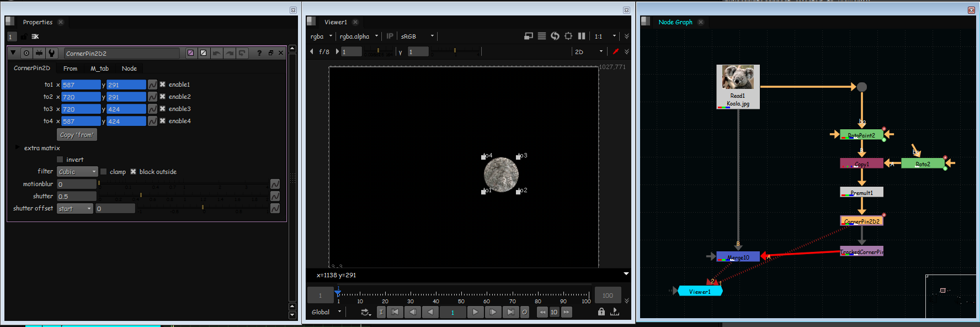Click the shutter slider handle
The image size is (980, 327).
(141, 196)
